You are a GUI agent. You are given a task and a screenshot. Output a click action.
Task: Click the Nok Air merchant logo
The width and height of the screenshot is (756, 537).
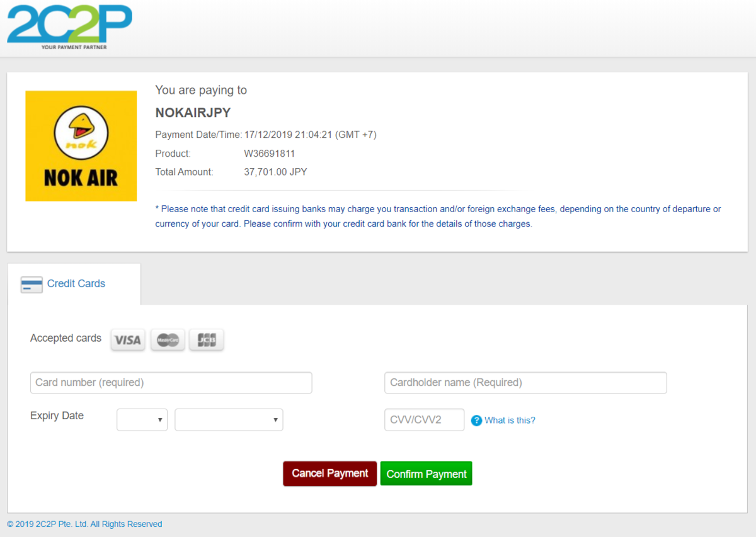coord(81,146)
